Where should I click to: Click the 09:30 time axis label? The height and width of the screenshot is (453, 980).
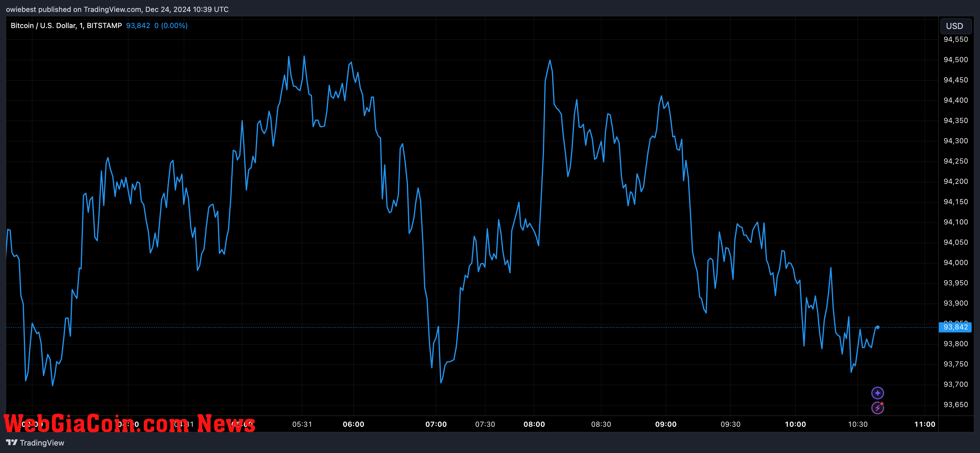tap(730, 424)
